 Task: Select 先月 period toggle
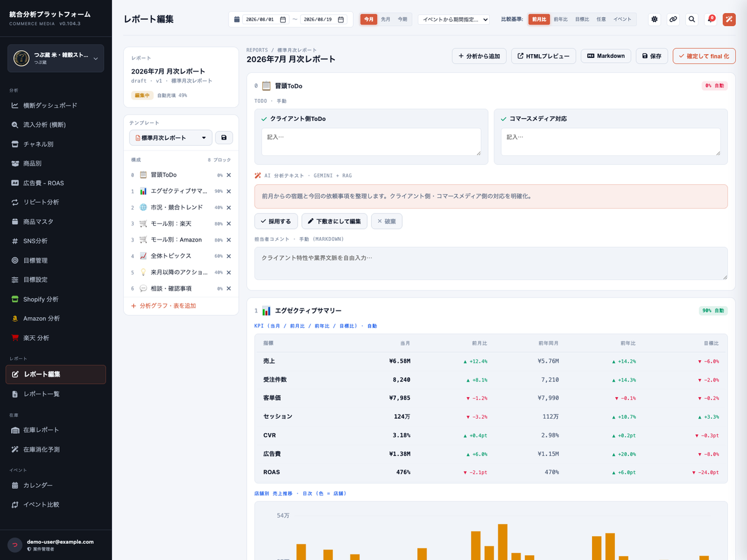pos(386,19)
